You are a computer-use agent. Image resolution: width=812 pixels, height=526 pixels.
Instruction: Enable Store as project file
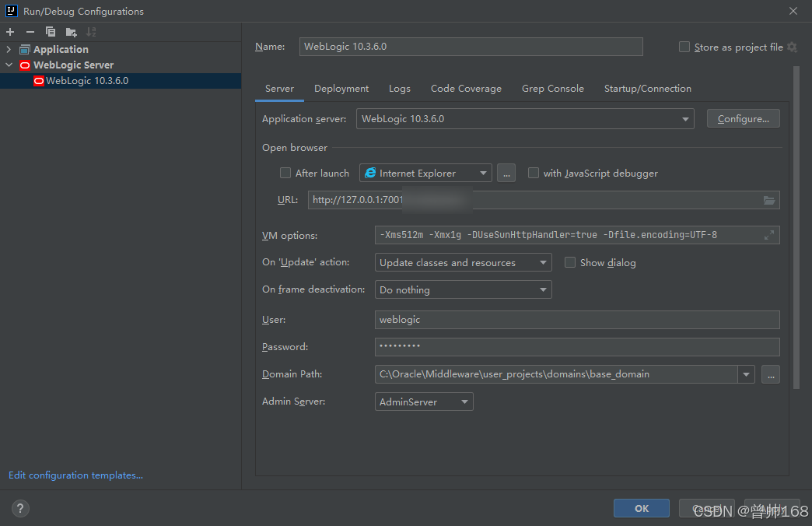click(684, 47)
